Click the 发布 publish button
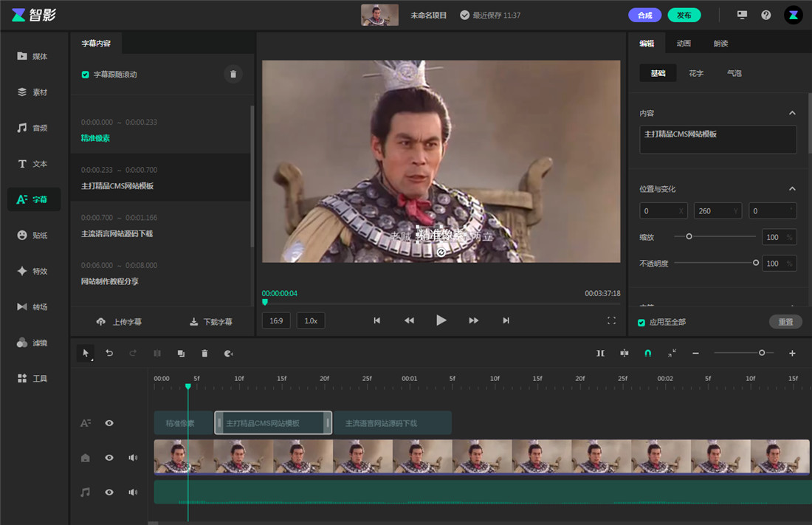This screenshot has height=525, width=812. pos(684,15)
